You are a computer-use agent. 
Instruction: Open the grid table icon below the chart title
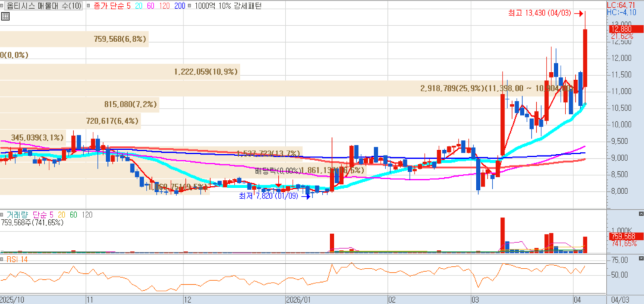[x=5, y=16]
